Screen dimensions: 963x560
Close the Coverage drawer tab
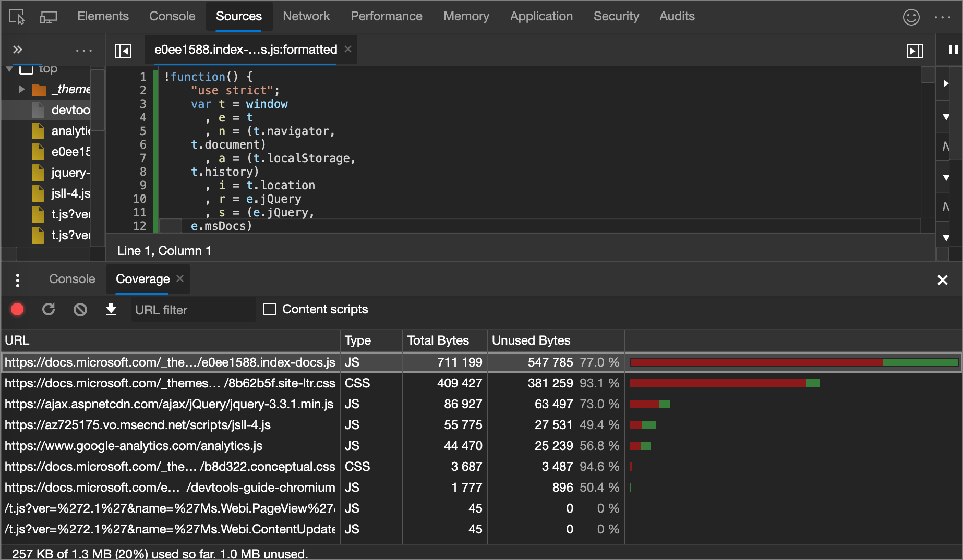[x=180, y=278]
